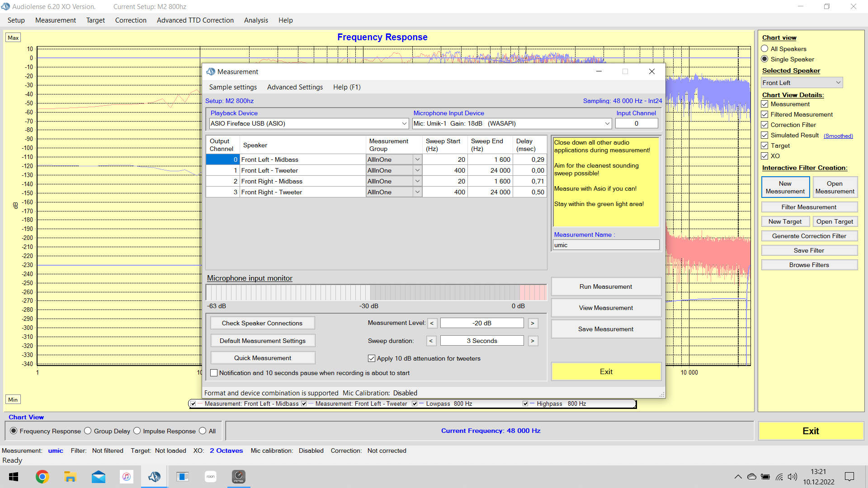Open the Roon taskbar icon
Screen dimensions: 868x488
211,477
